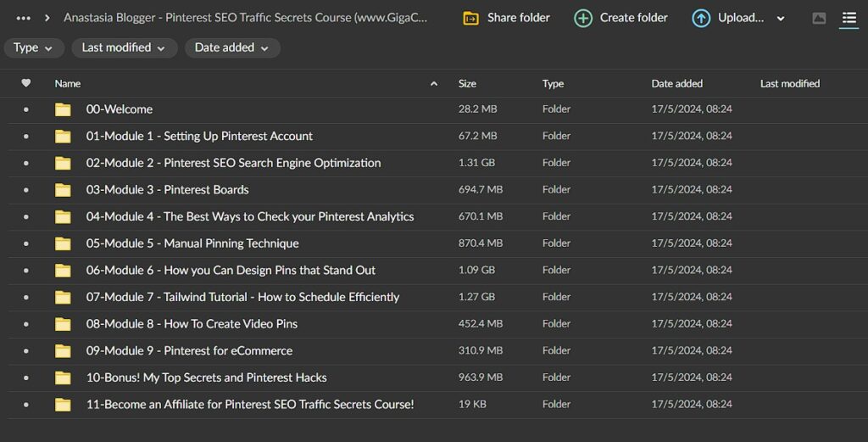This screenshot has height=442, width=868.
Task: Toggle favorite dot for 09-Module 9
Action: tap(26, 351)
